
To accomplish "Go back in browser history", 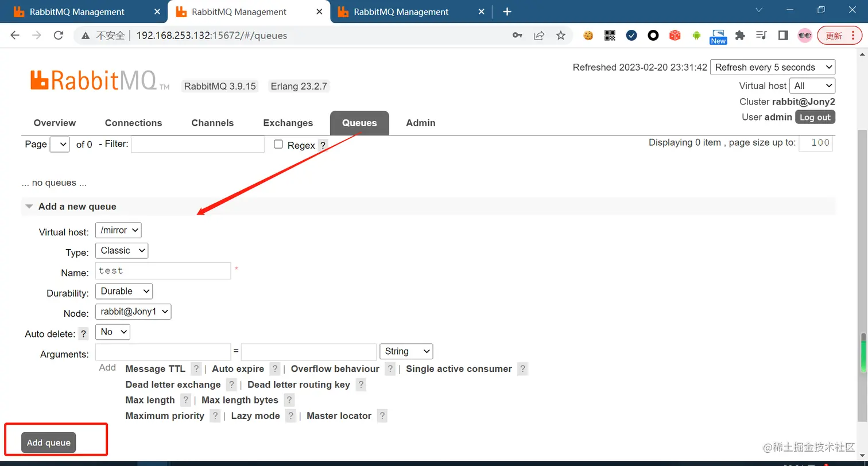I will coord(15,36).
